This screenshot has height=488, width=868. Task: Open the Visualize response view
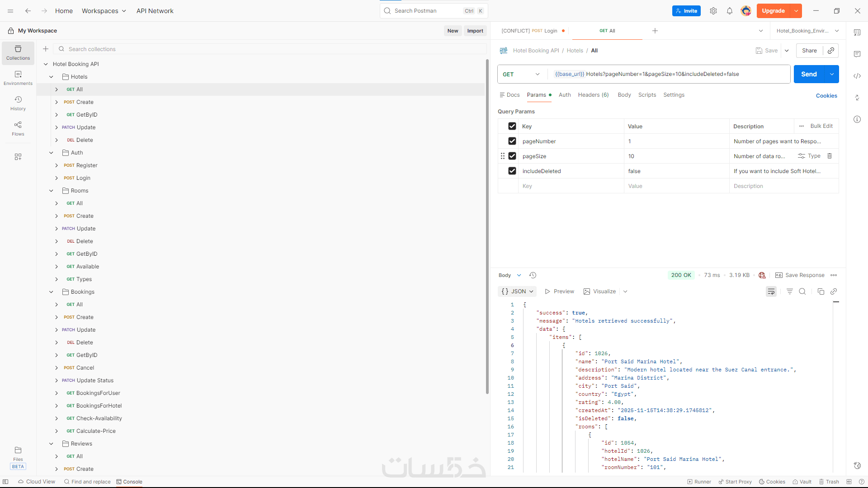click(x=599, y=291)
